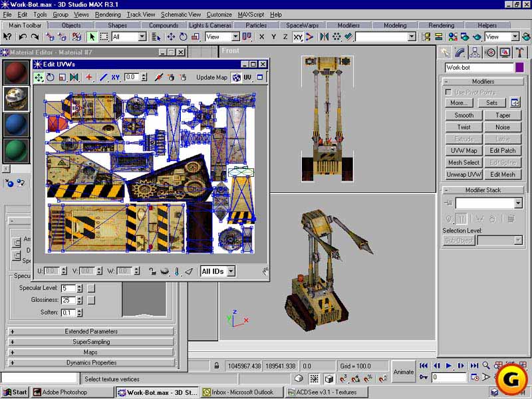Choose the rectangular selection region tool
The height and width of the screenshot is (399, 532).
pyautogui.click(x=104, y=37)
